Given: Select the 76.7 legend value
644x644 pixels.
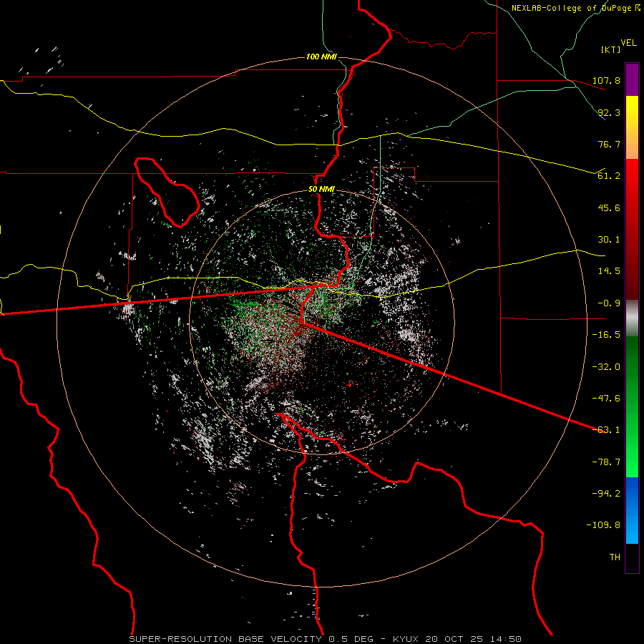Looking at the screenshot, I should coord(609,144).
